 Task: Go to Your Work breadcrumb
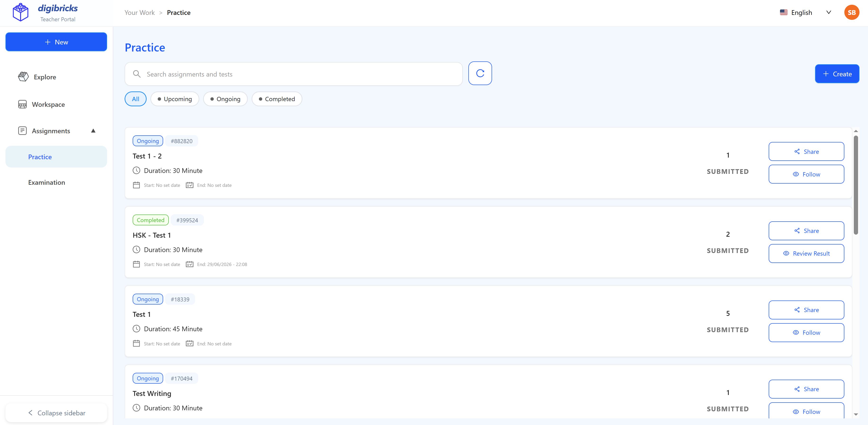(140, 13)
